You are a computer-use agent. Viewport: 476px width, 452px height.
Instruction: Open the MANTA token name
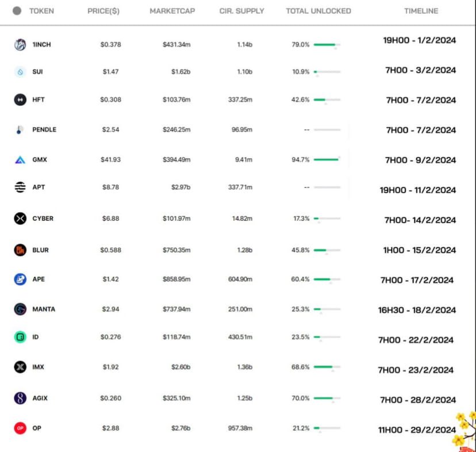[x=44, y=309]
